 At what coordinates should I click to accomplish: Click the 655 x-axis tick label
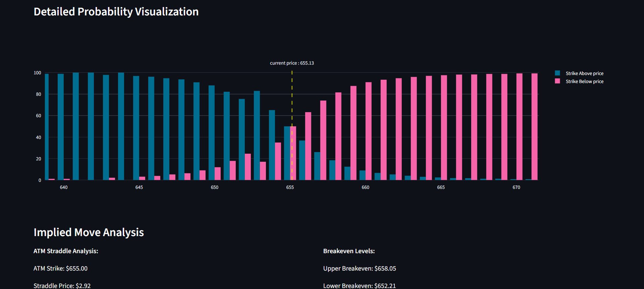[x=290, y=188]
